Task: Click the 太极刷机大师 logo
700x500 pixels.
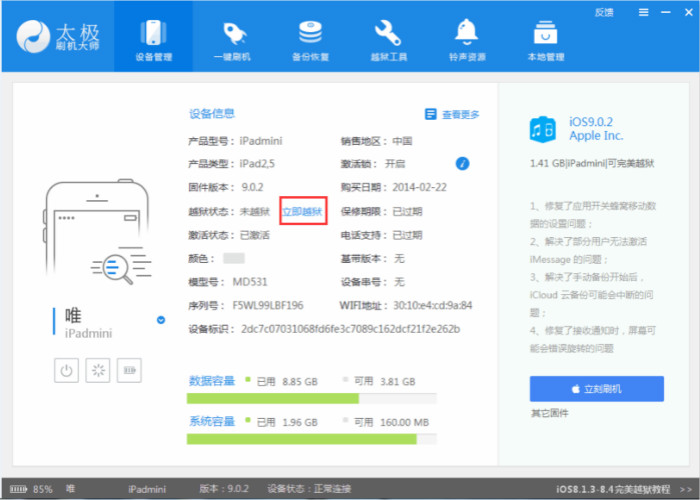Action: (58, 37)
